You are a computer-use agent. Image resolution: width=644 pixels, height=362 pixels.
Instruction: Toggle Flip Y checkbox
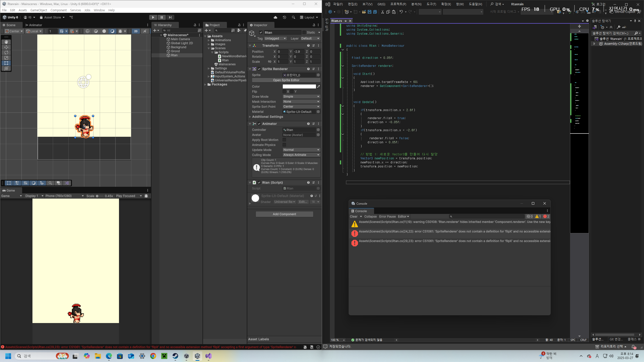[292, 92]
